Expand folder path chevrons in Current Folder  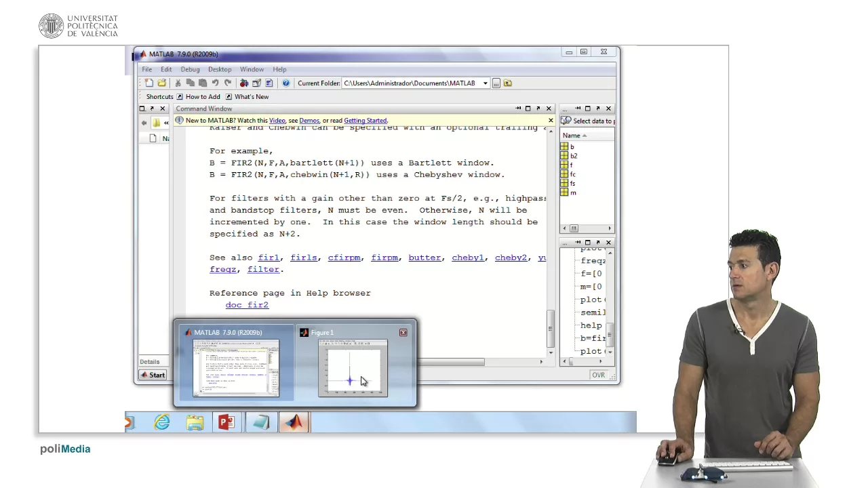[x=166, y=123]
